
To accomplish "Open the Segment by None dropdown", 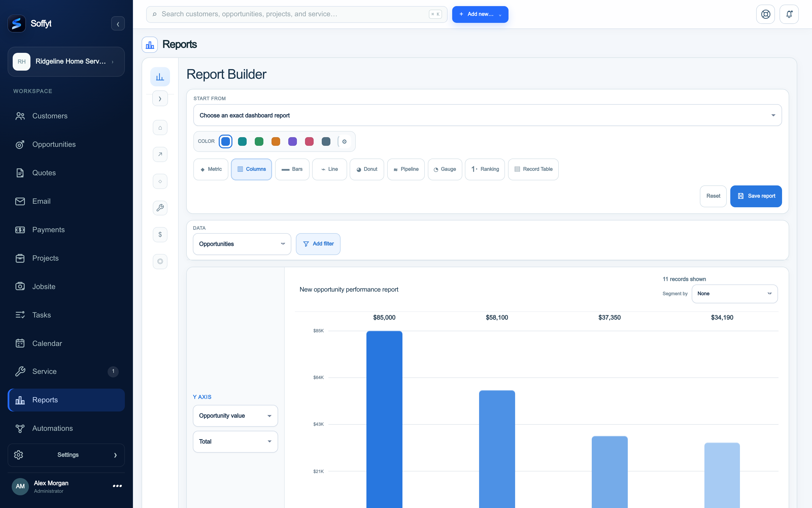I will tap(735, 294).
